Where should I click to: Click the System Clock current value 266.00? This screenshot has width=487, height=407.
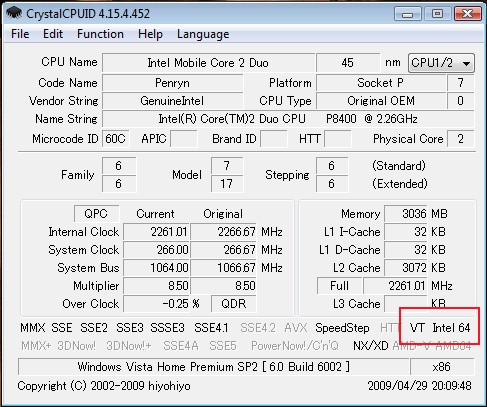156,250
